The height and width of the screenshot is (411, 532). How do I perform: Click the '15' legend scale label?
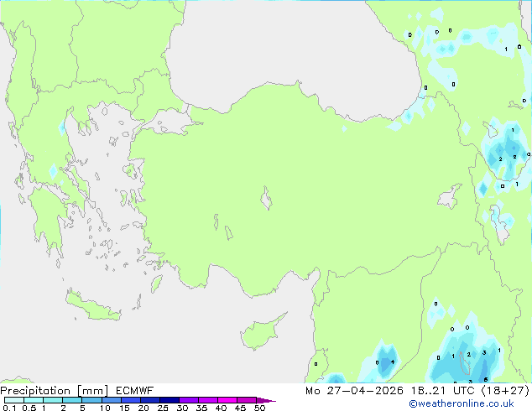124,408
